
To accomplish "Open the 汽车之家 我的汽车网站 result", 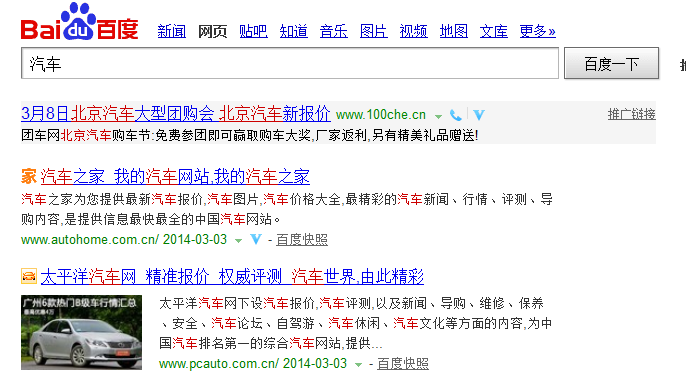I will (175, 177).
